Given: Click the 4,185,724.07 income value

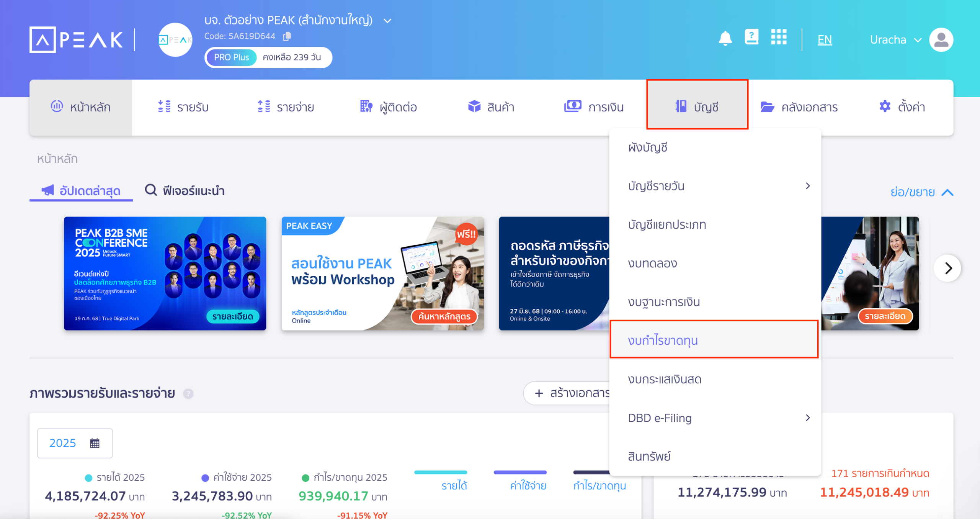Looking at the screenshot, I should [85, 496].
